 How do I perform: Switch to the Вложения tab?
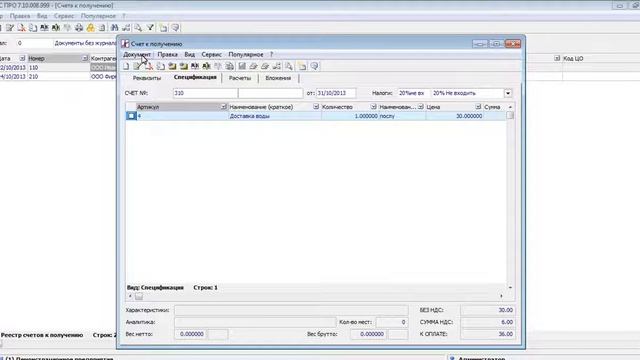tap(278, 78)
